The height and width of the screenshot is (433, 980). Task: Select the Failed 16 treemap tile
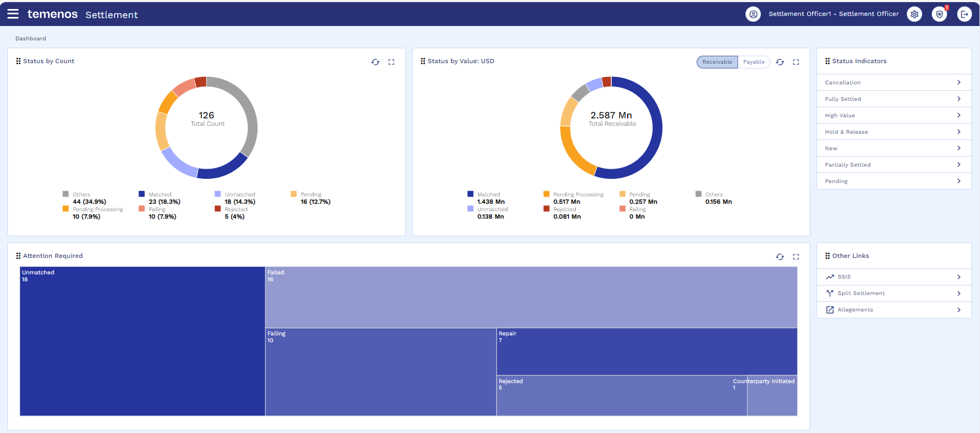[x=531, y=297]
